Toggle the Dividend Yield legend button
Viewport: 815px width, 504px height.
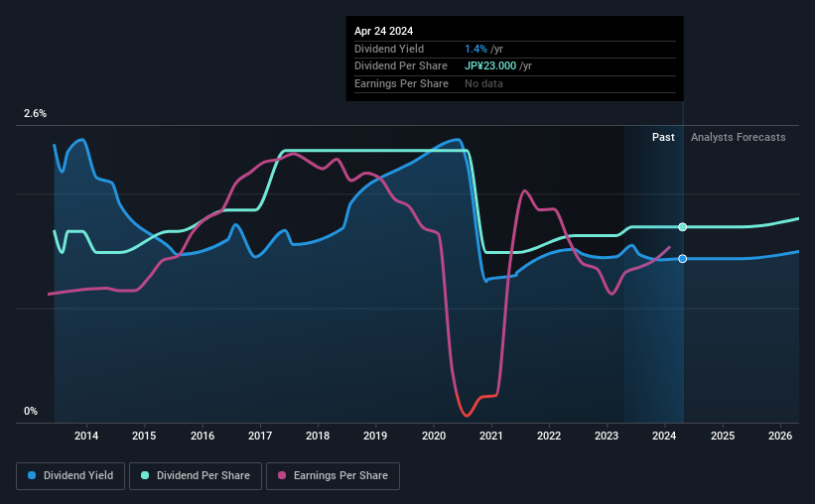70,476
